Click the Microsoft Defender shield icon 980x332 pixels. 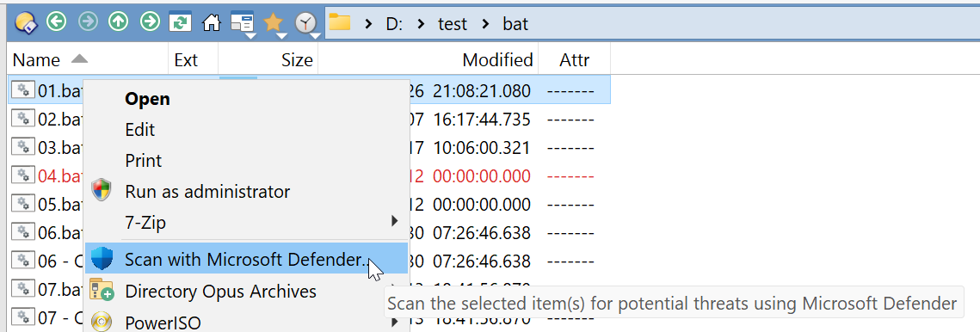tap(102, 258)
